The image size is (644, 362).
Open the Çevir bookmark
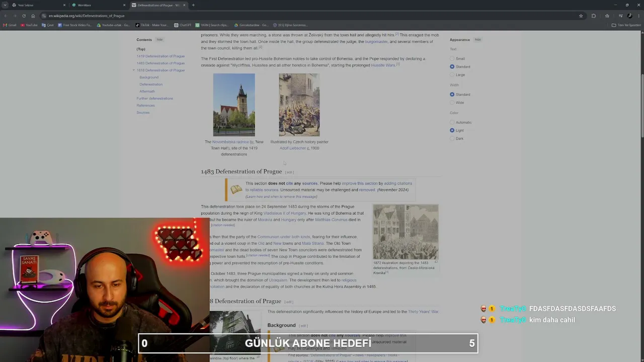click(48, 25)
